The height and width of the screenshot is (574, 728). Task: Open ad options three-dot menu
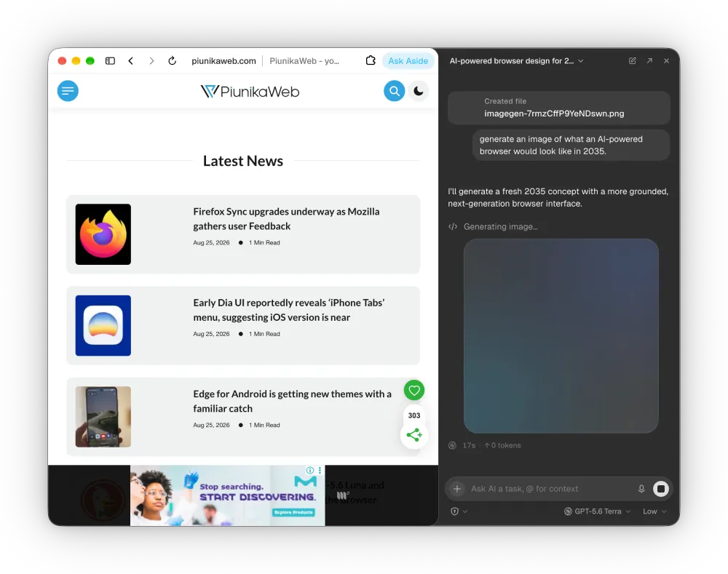320,470
